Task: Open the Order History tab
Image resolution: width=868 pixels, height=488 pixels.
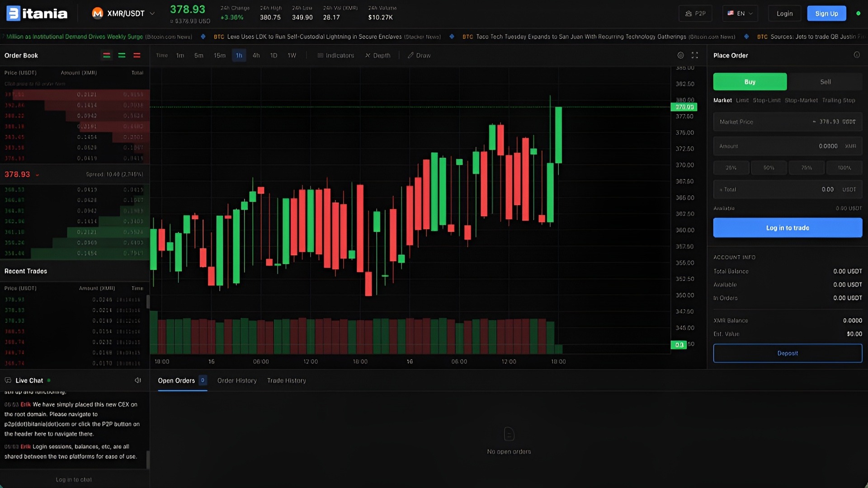Action: (236, 380)
